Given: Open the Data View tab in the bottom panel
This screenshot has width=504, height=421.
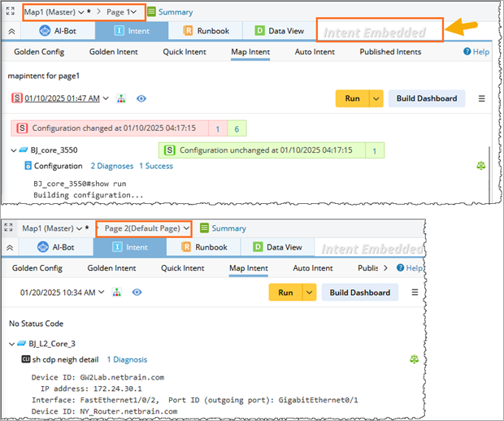Looking at the screenshot, I should coord(277,247).
